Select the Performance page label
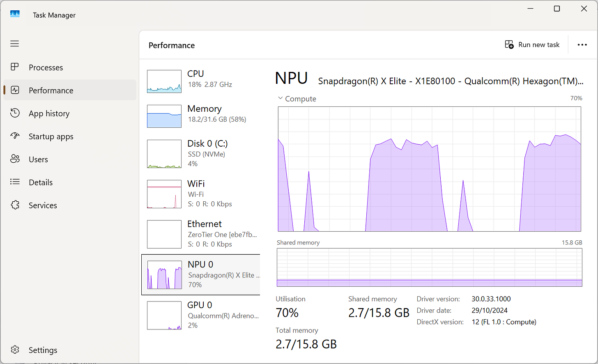The image size is (598, 364). 51,90
